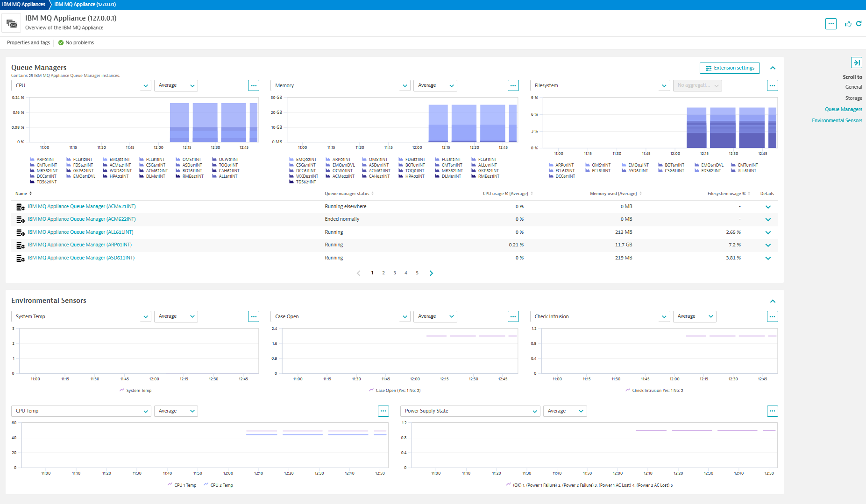Screen dimensions: 866x504
Task: Toggle EMQ02INT series in Memory legend
Action: 303,160
